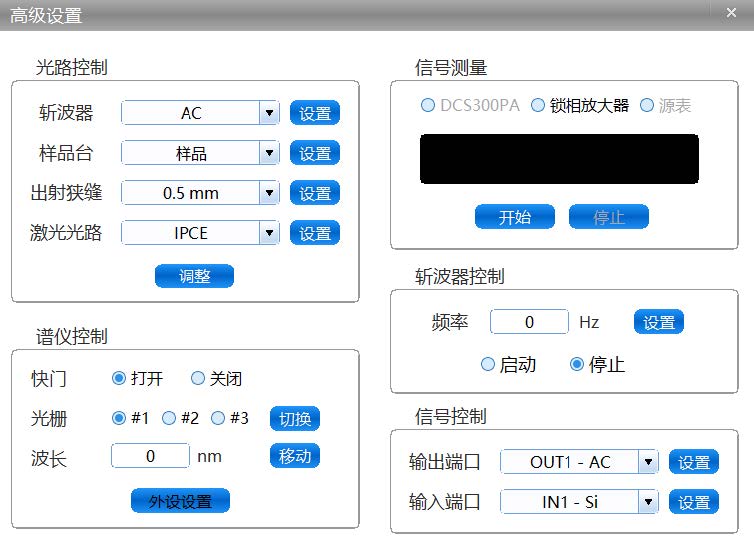Image resolution: width=754 pixels, height=554 pixels.
Task: Select 快门 关闭 radio button
Action: [198, 379]
